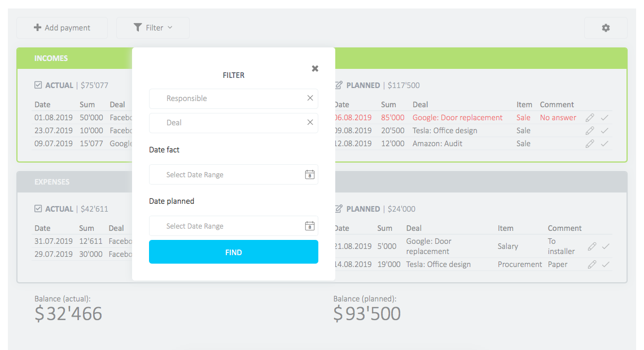
Task: Edit the Procurement planned expense row
Action: coord(592,265)
